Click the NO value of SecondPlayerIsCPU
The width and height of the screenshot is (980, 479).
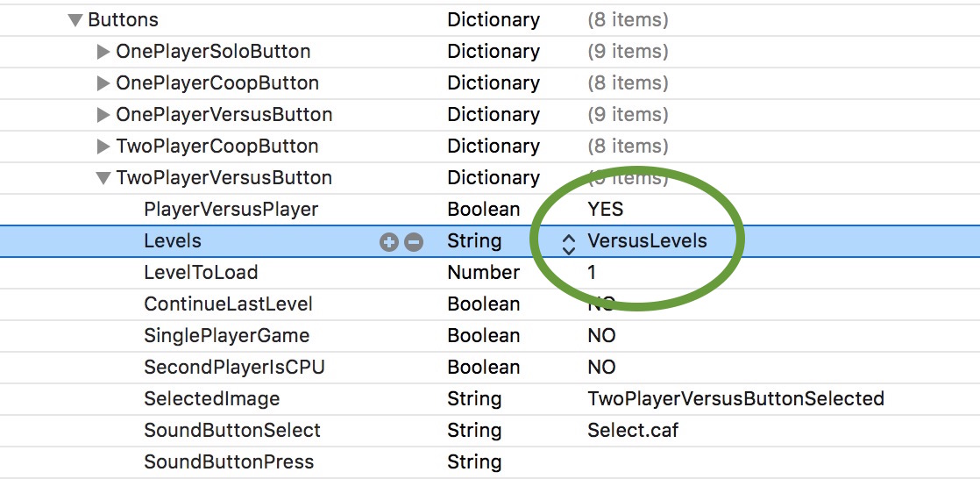[x=601, y=368]
